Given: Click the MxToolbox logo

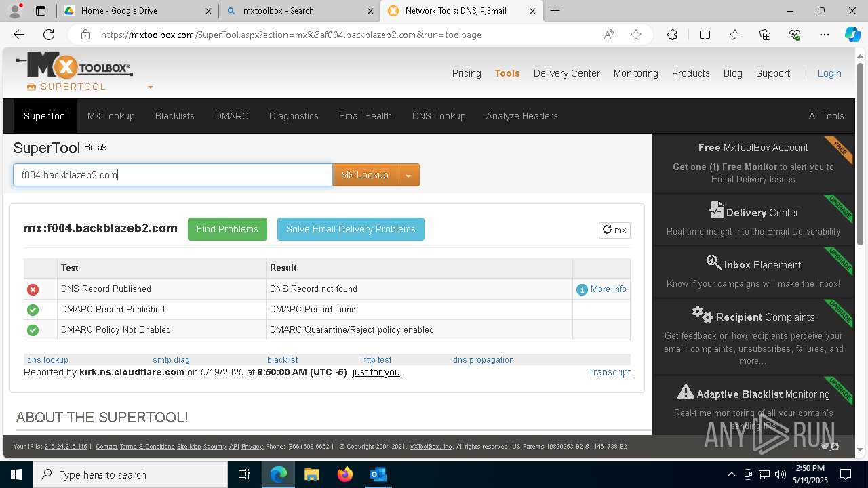Looking at the screenshot, I should [x=75, y=66].
